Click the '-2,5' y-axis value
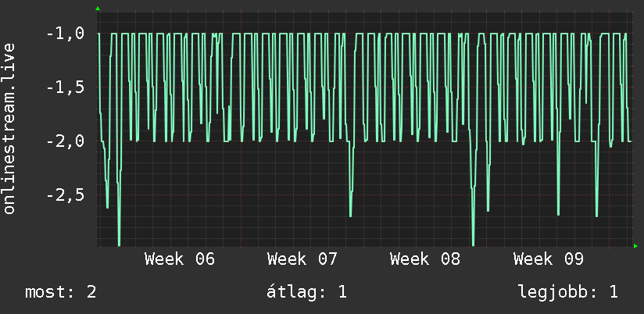This screenshot has width=644, height=314. [x=66, y=195]
